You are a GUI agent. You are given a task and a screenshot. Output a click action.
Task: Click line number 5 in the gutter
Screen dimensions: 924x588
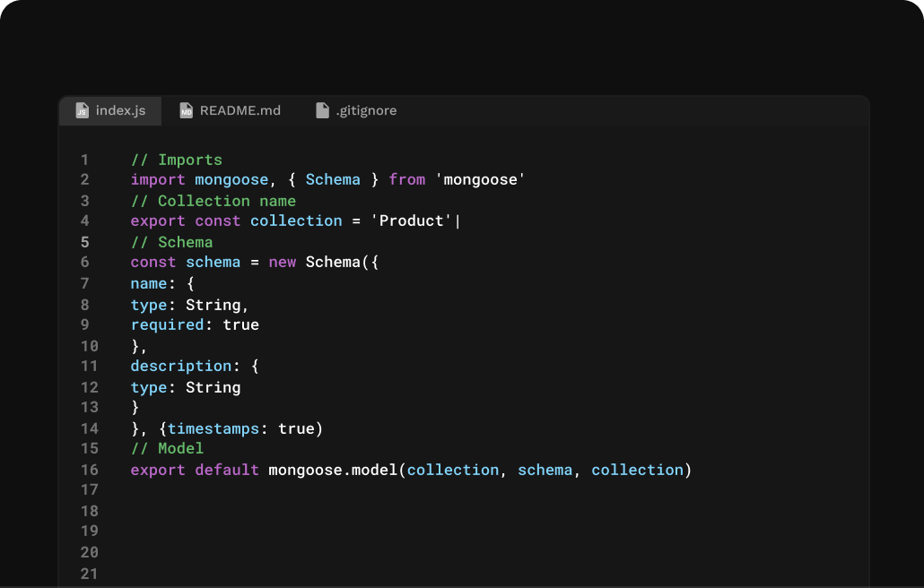tap(85, 243)
